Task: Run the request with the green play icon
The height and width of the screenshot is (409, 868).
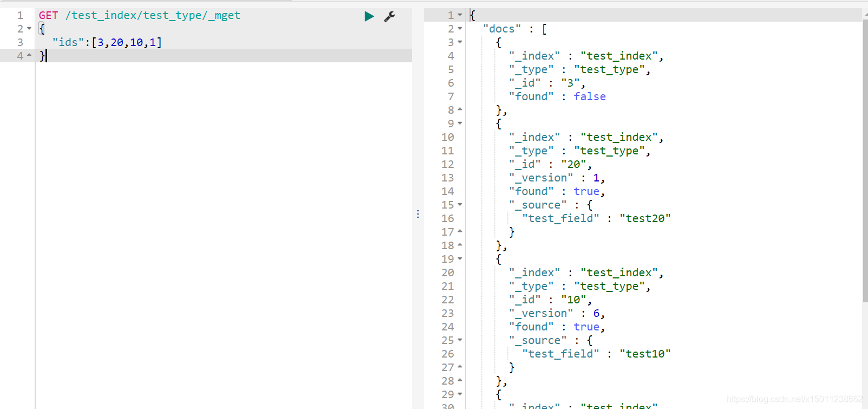Action: [369, 16]
